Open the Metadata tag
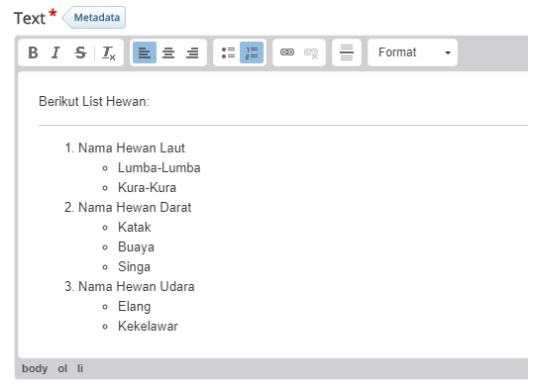Screen dimensions: 534x392 pyautogui.click(x=94, y=18)
